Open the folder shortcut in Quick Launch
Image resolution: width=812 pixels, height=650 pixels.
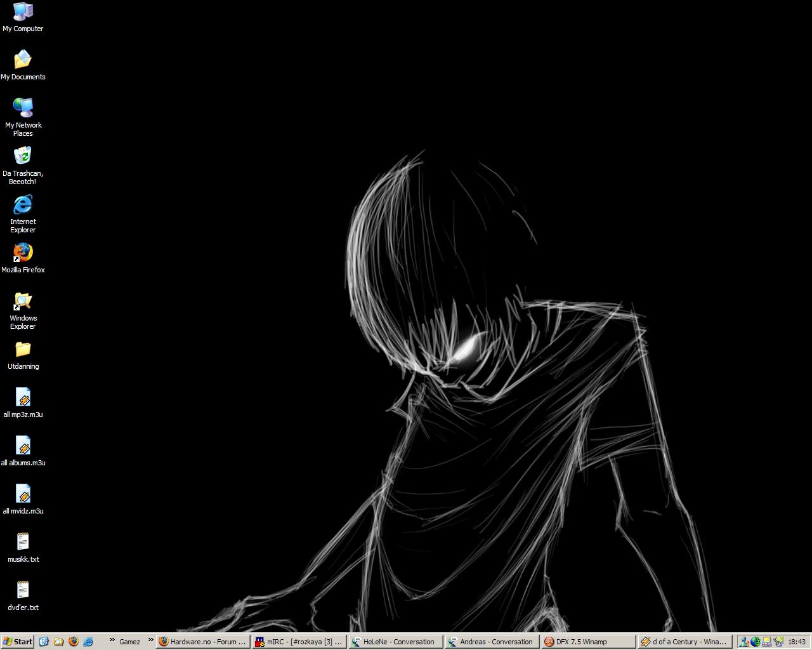(58, 642)
